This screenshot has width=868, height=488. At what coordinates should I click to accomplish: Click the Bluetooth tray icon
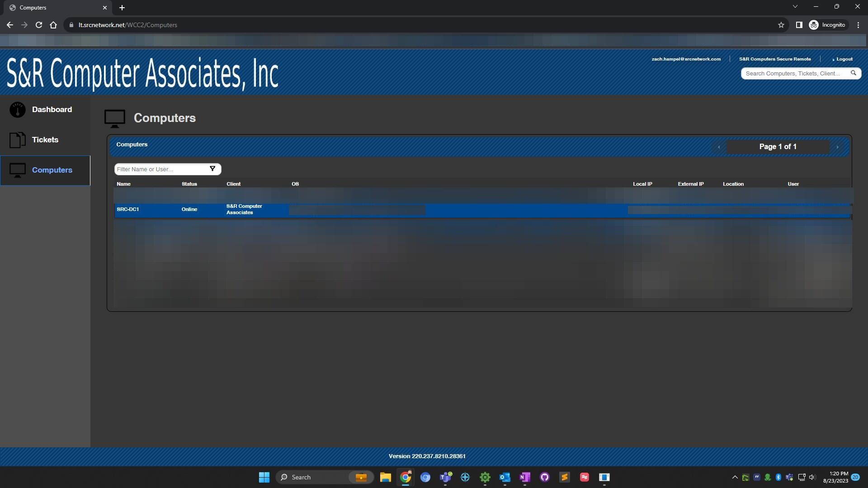pos(778,477)
